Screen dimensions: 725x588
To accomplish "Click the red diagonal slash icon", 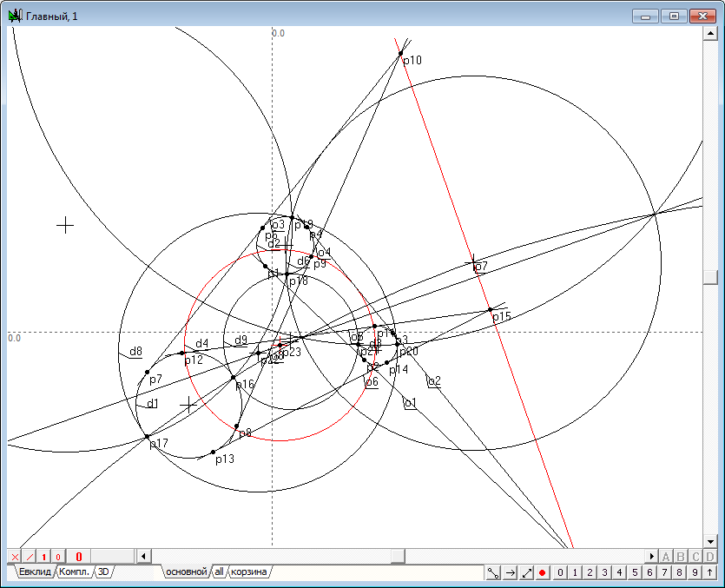I will pyautogui.click(x=30, y=557).
